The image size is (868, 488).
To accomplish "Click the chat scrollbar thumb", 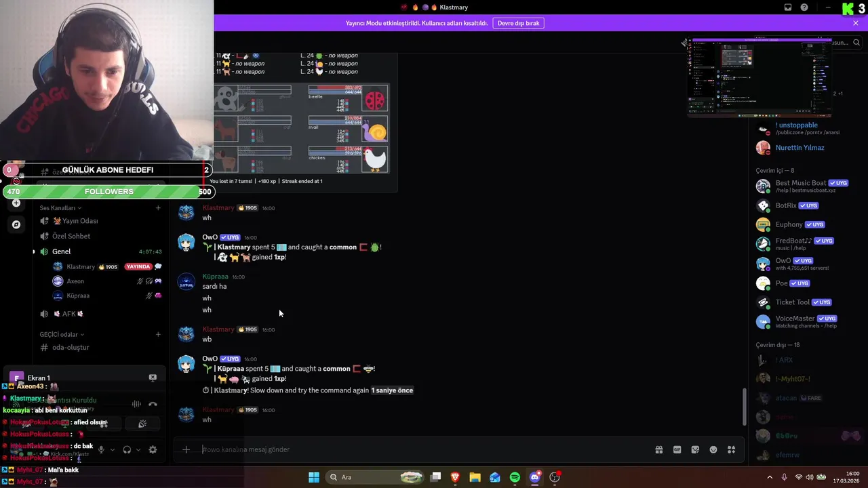I will [745, 407].
